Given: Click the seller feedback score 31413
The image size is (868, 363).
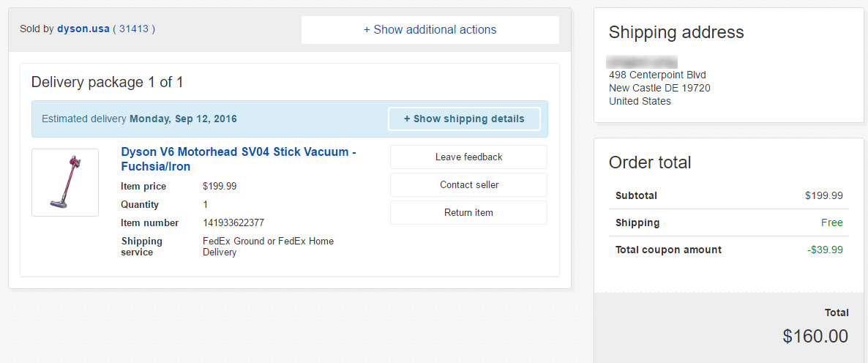Looking at the screenshot, I should point(134,29).
